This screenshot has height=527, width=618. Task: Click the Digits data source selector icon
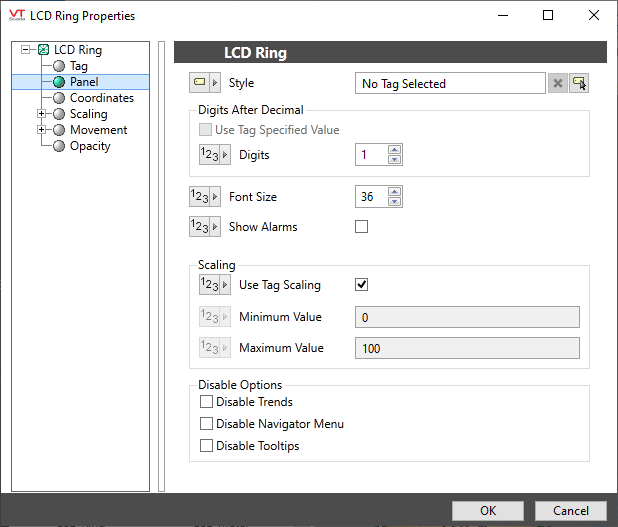coord(214,155)
